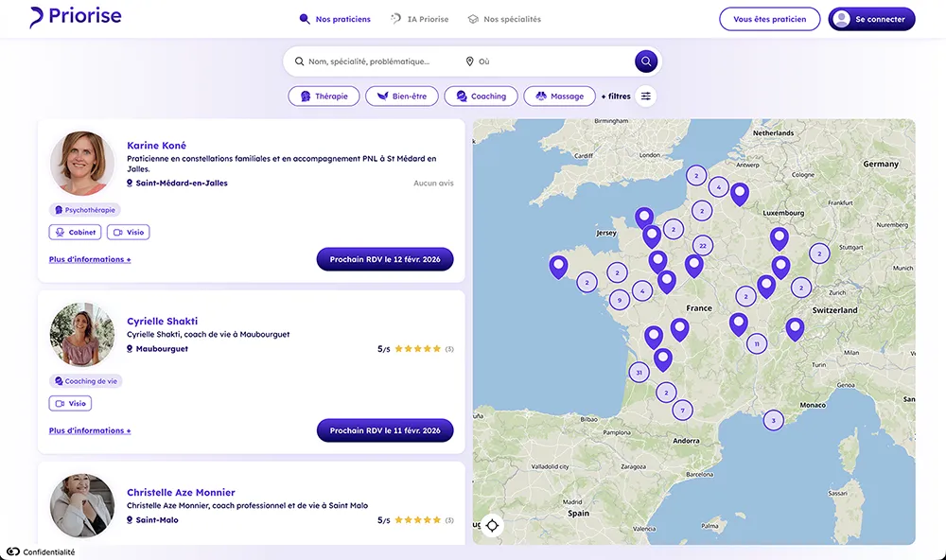Open the IA Priorise menu item

420,19
